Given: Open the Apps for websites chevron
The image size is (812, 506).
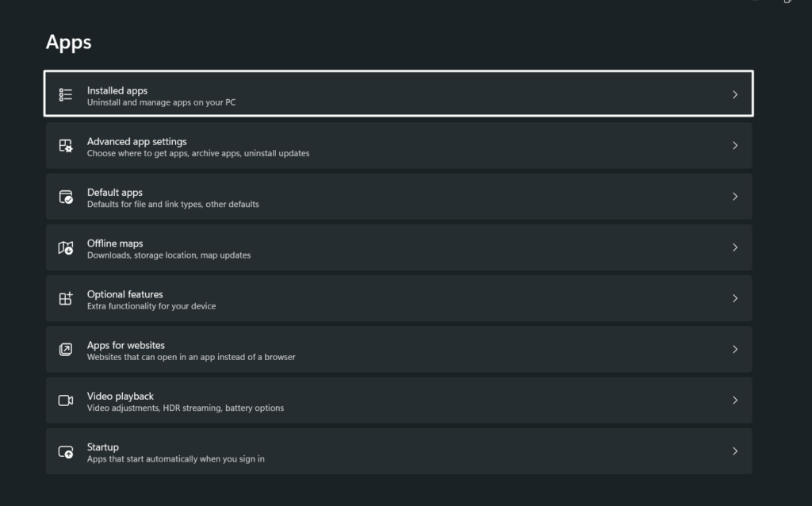Looking at the screenshot, I should [x=735, y=349].
